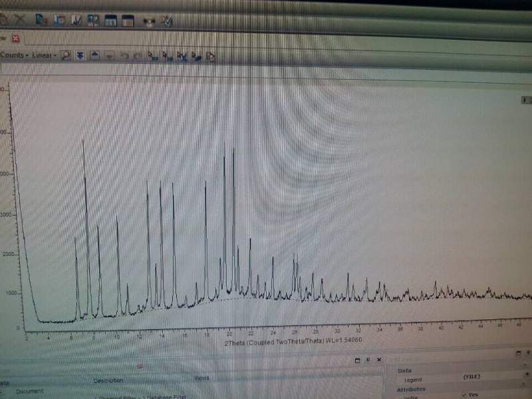Maximize the bottom data panel
The image size is (532, 399).
[x=357, y=360]
